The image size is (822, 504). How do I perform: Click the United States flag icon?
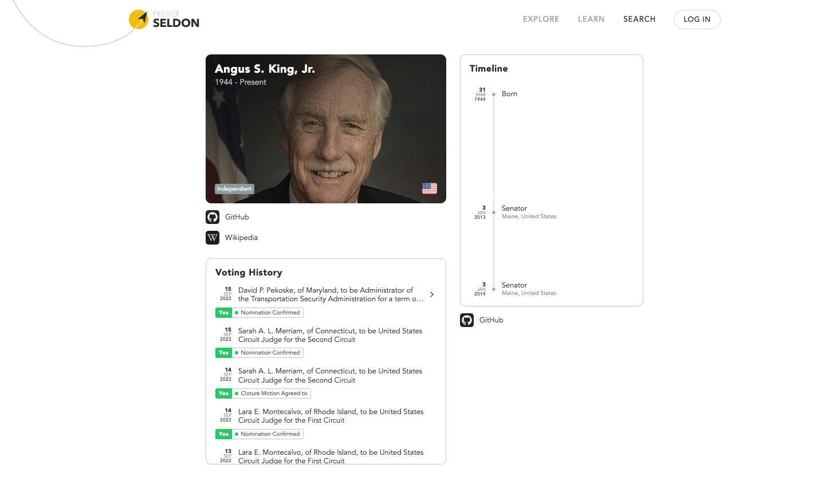coord(430,188)
